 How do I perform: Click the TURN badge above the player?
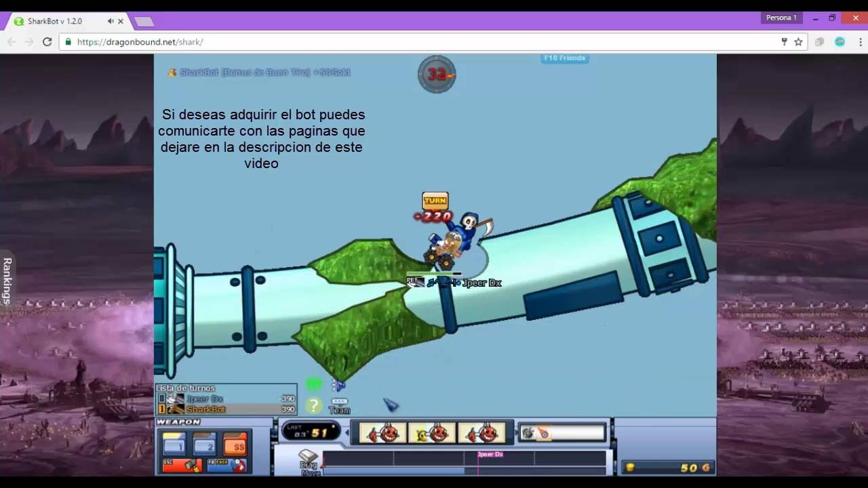click(x=435, y=201)
